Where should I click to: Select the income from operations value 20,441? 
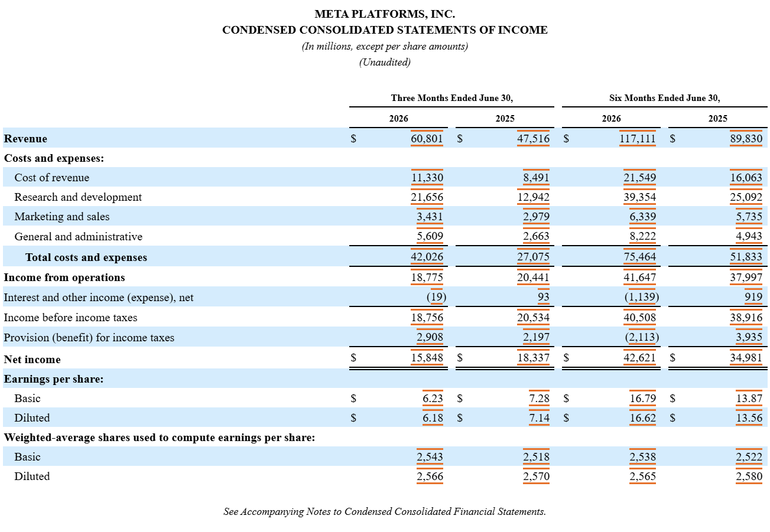click(x=533, y=278)
